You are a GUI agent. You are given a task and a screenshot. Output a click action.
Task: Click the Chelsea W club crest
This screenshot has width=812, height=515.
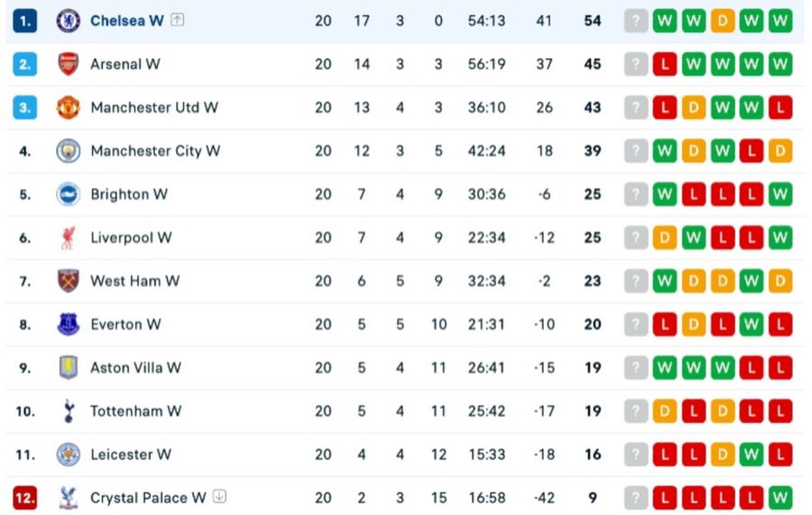(x=69, y=21)
